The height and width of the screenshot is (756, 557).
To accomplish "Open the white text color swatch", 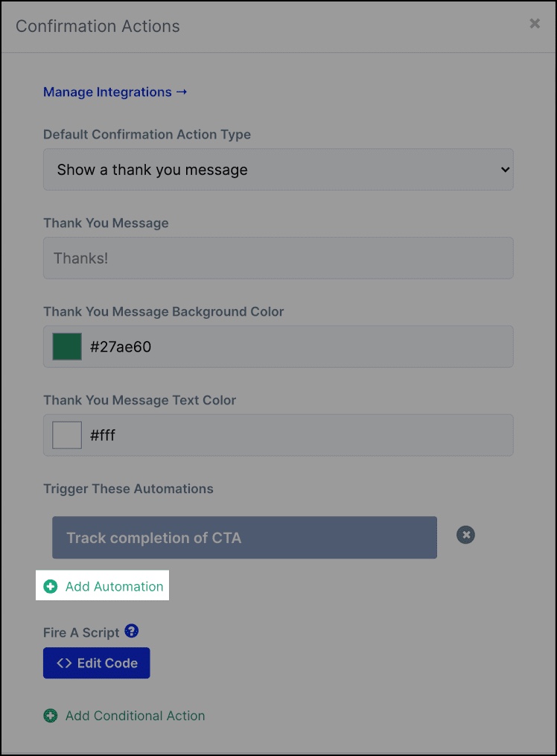I will (x=67, y=436).
